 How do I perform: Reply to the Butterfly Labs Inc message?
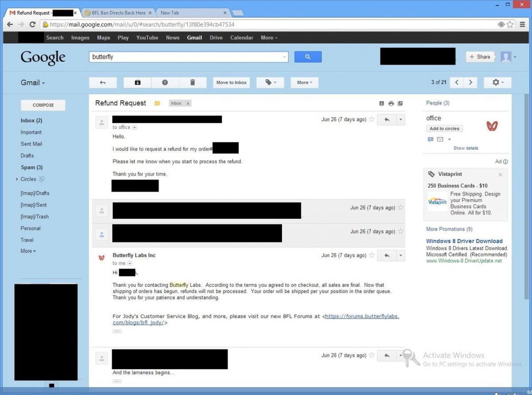coord(387,255)
